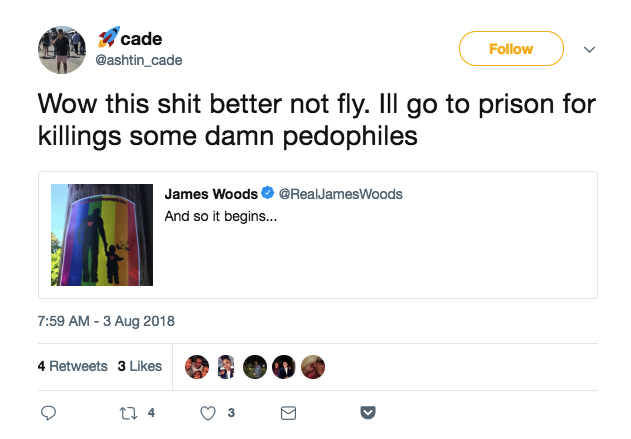
Task: Open the @ashtin_cade handle link
Action: tap(139, 60)
